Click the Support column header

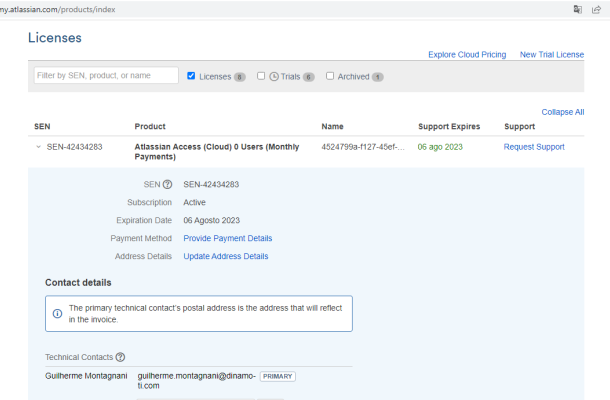click(x=519, y=126)
